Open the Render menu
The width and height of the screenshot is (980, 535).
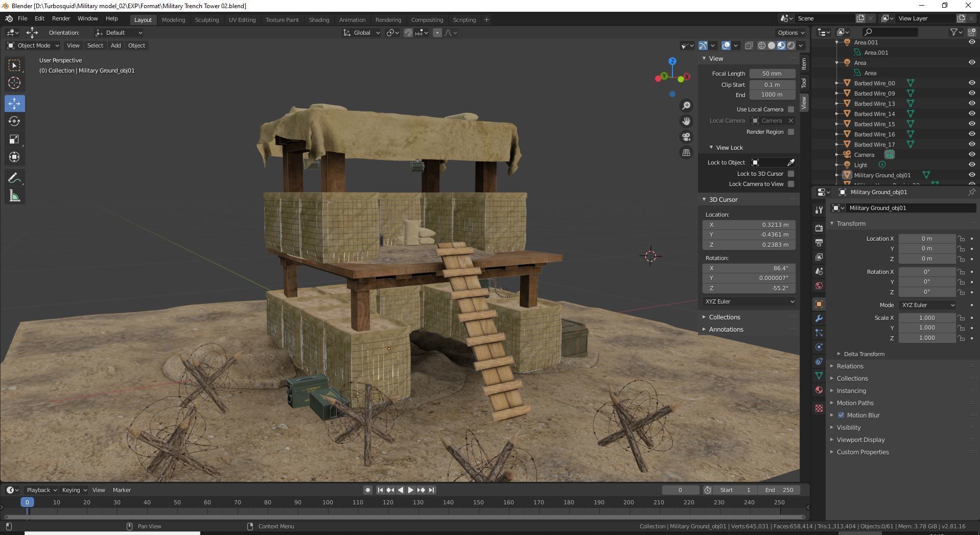(61, 18)
